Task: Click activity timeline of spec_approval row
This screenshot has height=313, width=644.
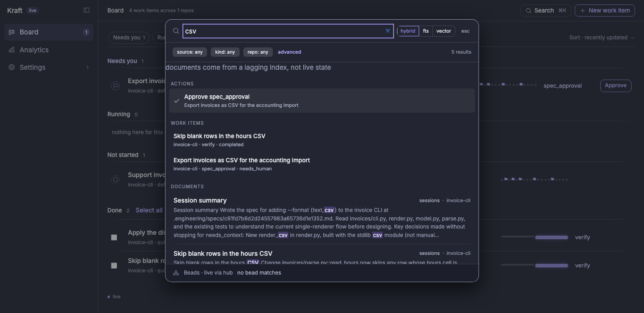Action: [x=508, y=85]
